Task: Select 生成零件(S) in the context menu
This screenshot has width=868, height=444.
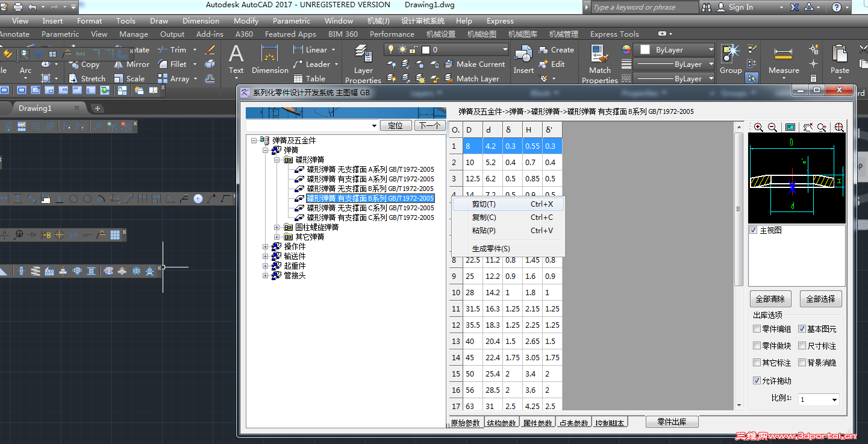Action: click(x=508, y=249)
